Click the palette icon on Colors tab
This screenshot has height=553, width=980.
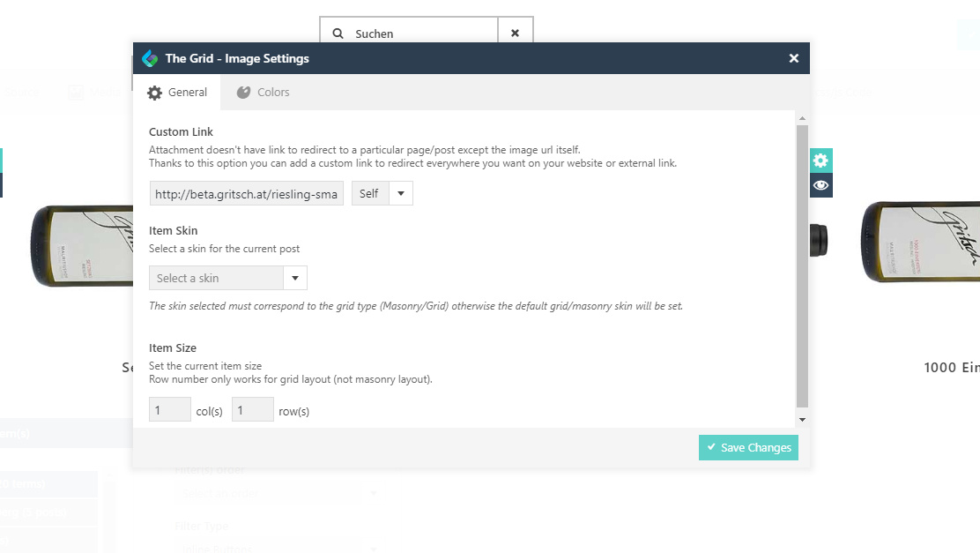[x=243, y=93]
